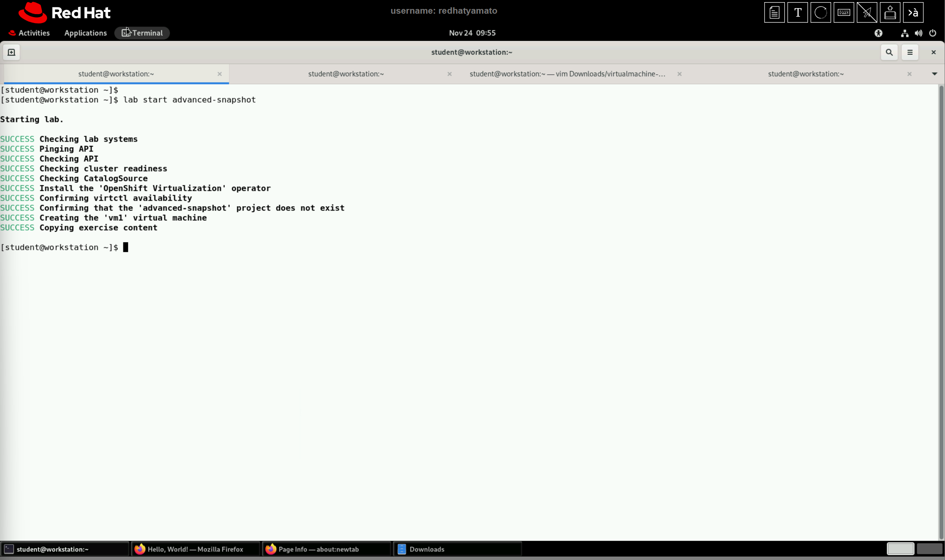Open the clipboard paste icon in console toolbar
The width and height of the screenshot is (945, 560).
(x=774, y=12)
